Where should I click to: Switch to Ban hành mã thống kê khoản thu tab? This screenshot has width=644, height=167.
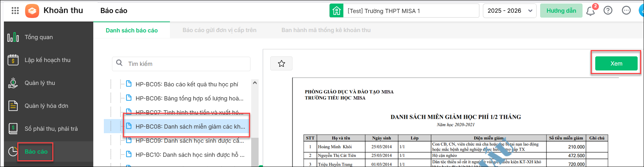[x=326, y=30]
